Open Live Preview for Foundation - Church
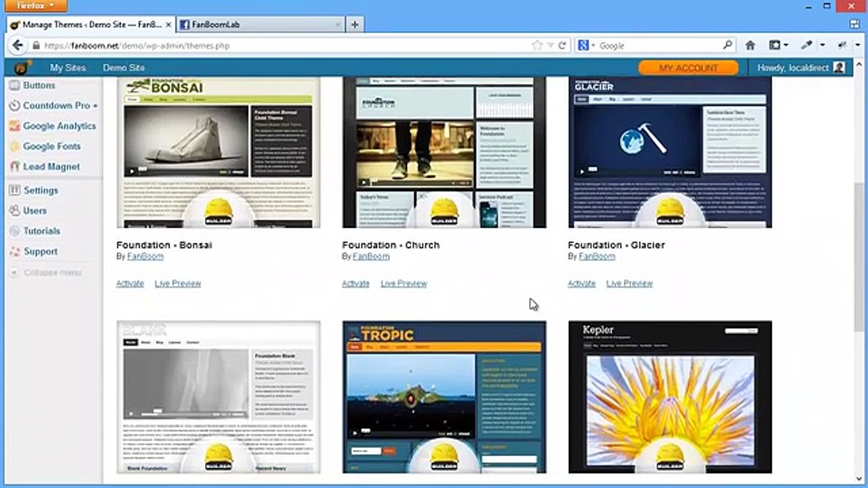The height and width of the screenshot is (488, 868). [x=403, y=283]
